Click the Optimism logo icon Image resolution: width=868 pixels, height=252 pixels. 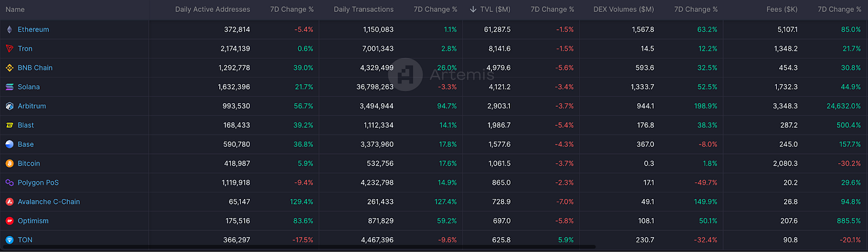click(9, 220)
